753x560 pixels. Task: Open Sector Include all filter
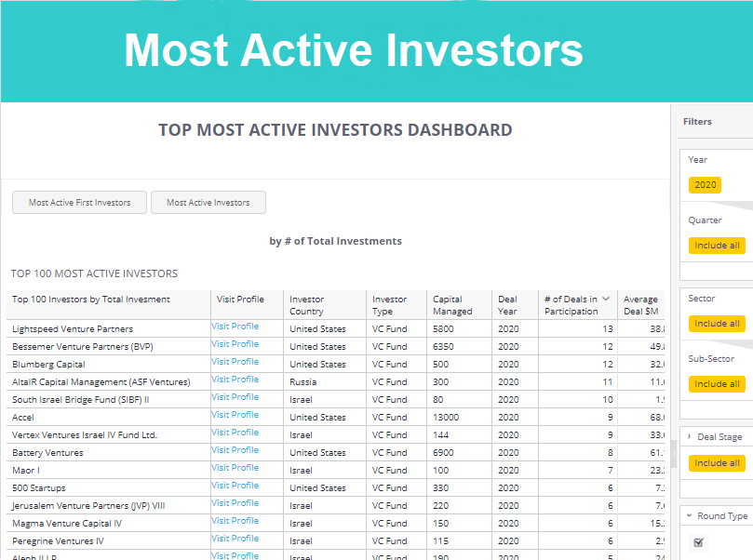(x=716, y=324)
